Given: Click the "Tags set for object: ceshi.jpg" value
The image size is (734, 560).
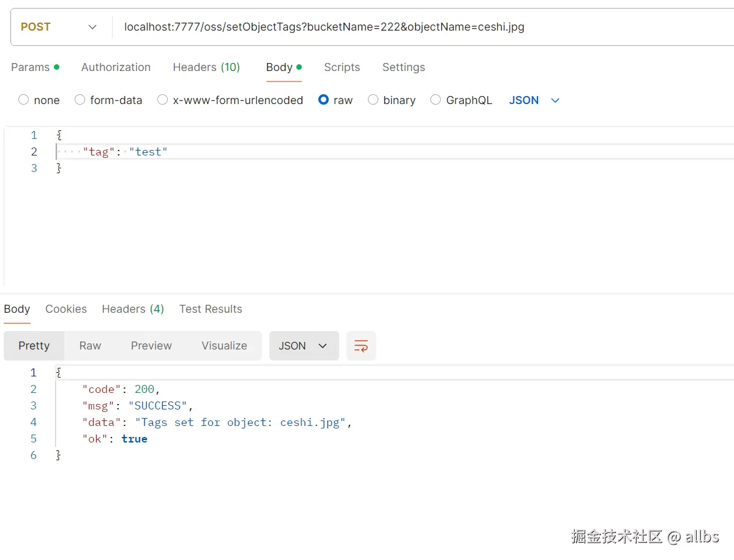Looking at the screenshot, I should coord(240,422).
